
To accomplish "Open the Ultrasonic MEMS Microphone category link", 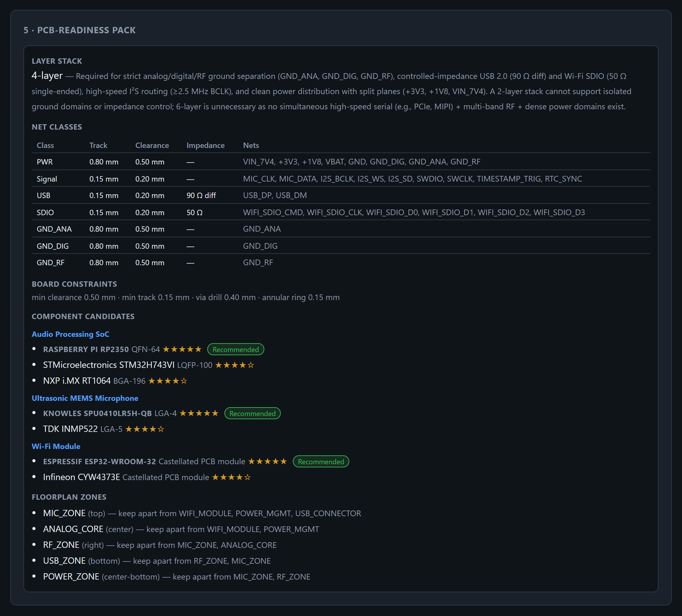I will point(85,398).
